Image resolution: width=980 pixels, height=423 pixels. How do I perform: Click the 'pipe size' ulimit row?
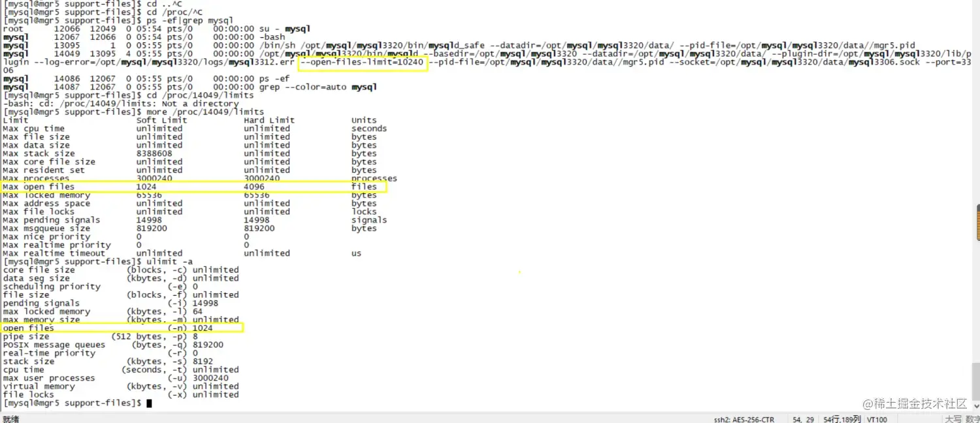tap(100, 336)
